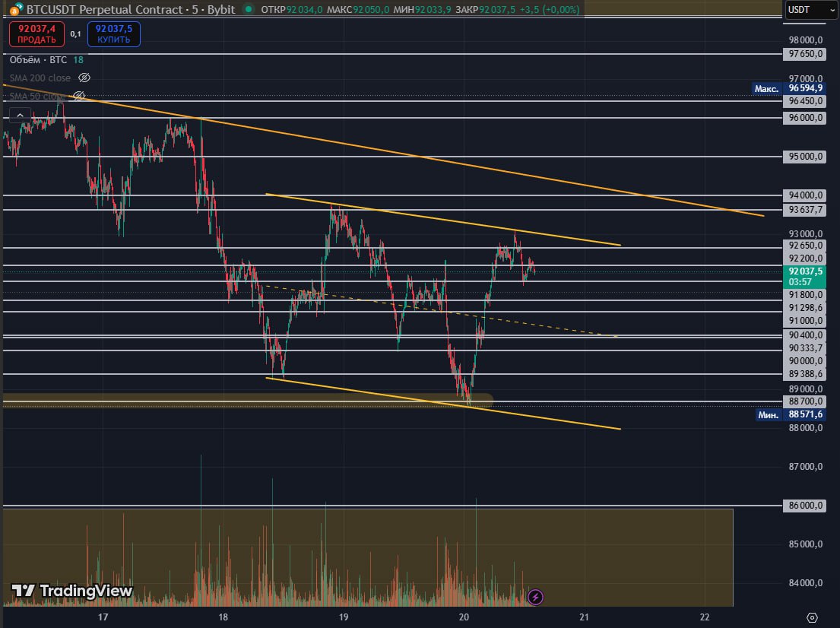The width and height of the screenshot is (840, 628).
Task: Show the hidden SMA 50 close indicator
Action: tap(78, 97)
